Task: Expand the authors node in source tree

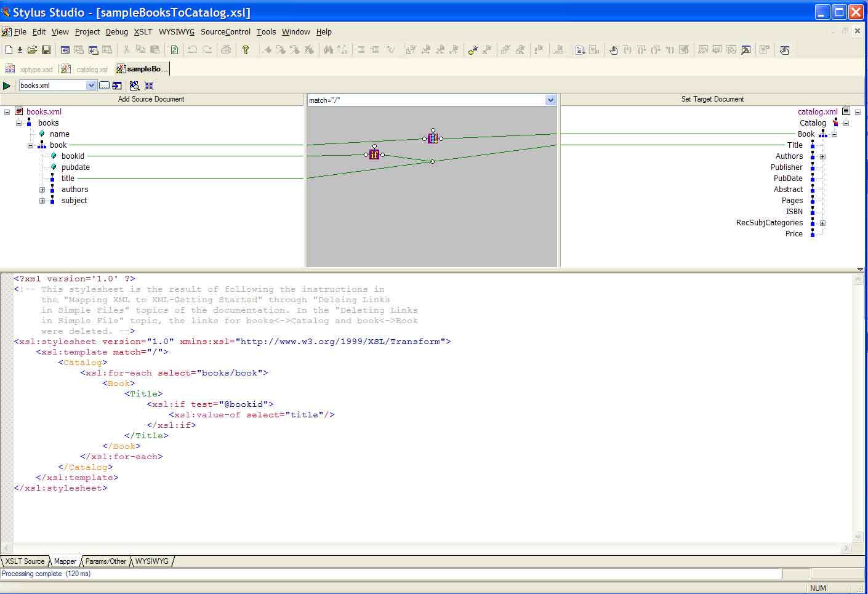Action: [x=42, y=190]
